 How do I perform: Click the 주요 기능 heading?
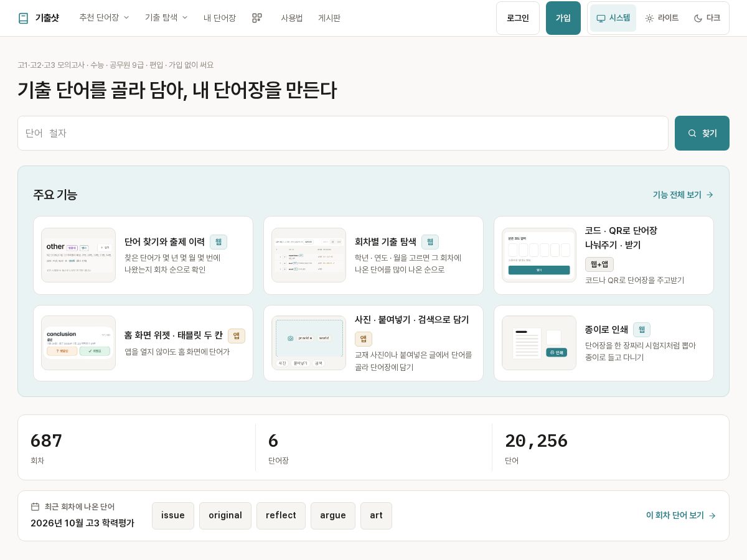(55, 195)
